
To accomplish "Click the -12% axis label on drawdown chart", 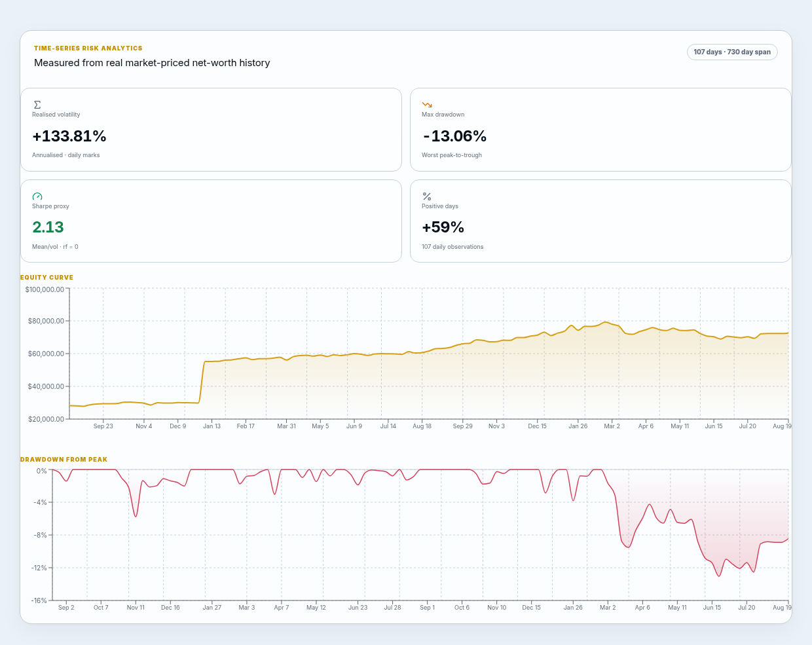I will coord(39,568).
